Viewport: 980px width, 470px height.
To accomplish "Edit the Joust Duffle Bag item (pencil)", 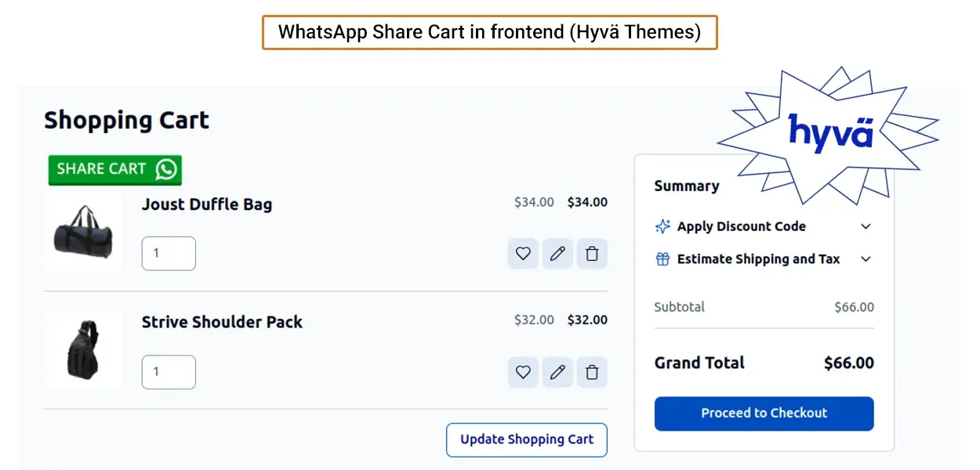I will click(557, 254).
